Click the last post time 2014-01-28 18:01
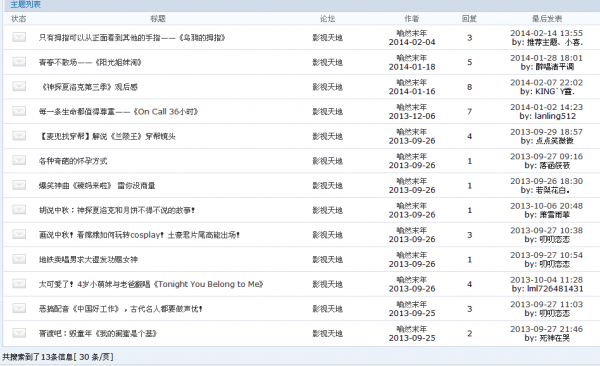600x366 pixels. click(x=546, y=58)
